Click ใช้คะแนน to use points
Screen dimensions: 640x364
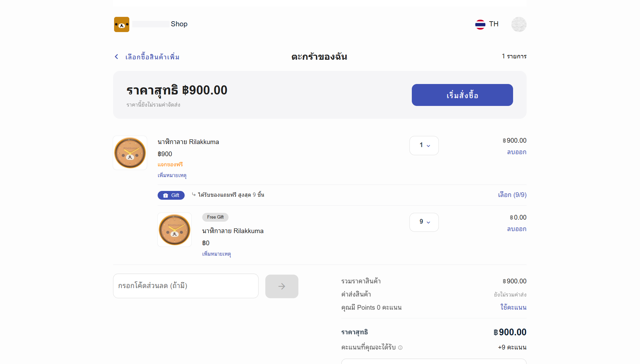(x=513, y=307)
